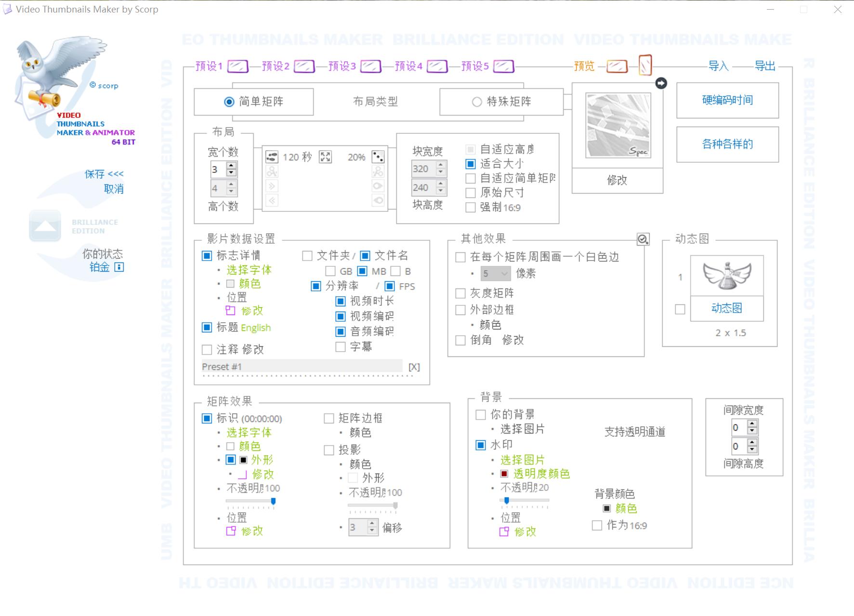Click 导入 import at the top right

coord(718,66)
